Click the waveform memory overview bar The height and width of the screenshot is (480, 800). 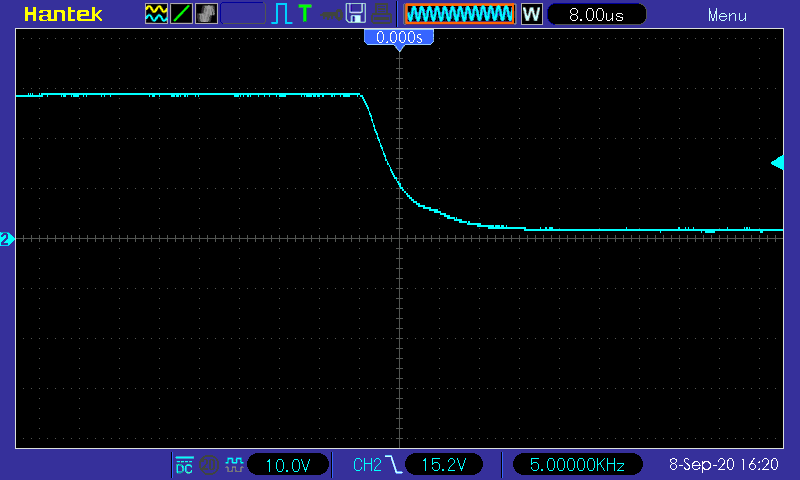(x=460, y=14)
